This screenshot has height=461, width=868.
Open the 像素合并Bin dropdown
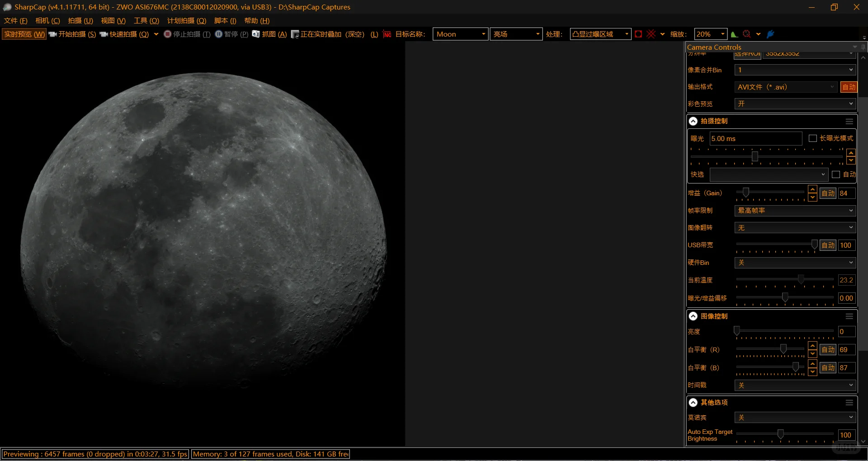(795, 70)
